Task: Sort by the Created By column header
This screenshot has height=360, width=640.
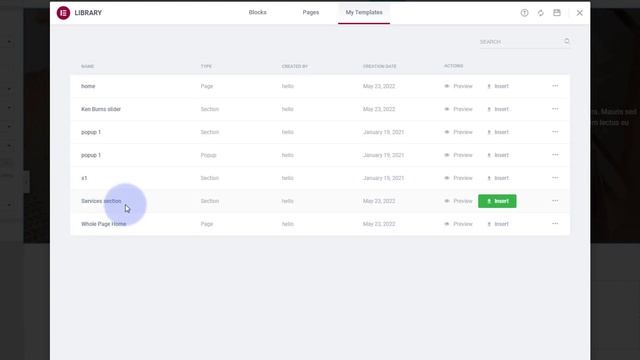Action: (295, 66)
